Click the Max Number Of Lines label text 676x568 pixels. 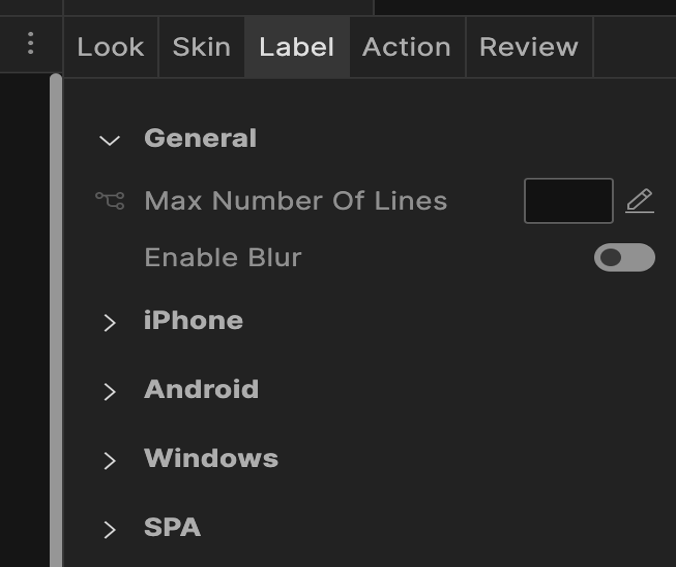tap(295, 201)
